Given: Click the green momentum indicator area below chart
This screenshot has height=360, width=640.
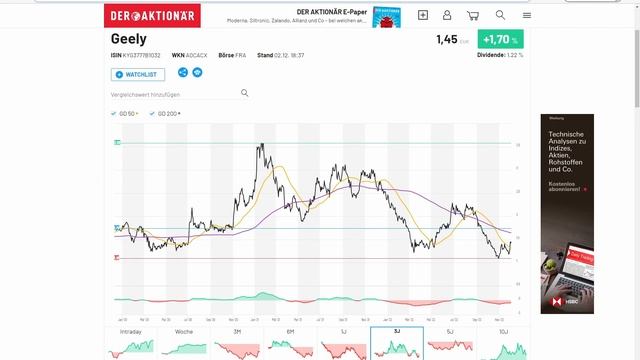Looking at the screenshot, I should point(263,296).
